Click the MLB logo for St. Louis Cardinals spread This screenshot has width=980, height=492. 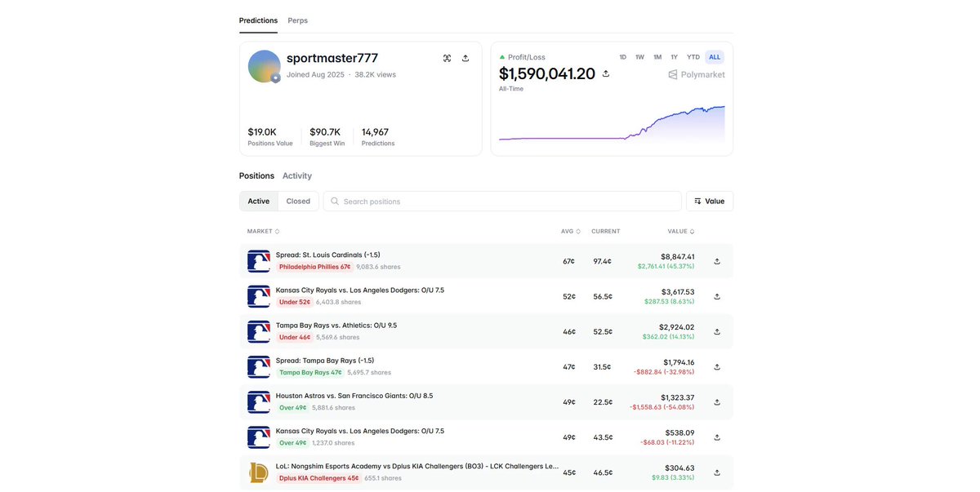259,261
